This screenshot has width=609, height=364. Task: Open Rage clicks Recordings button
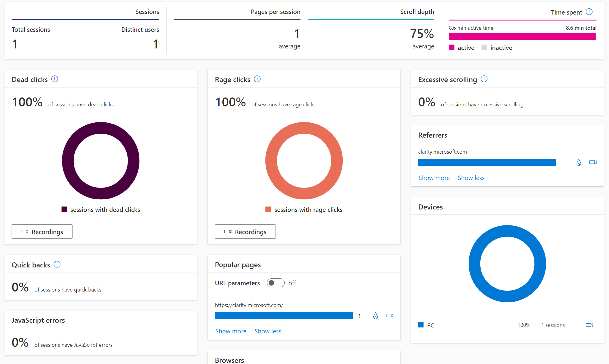pos(245,231)
